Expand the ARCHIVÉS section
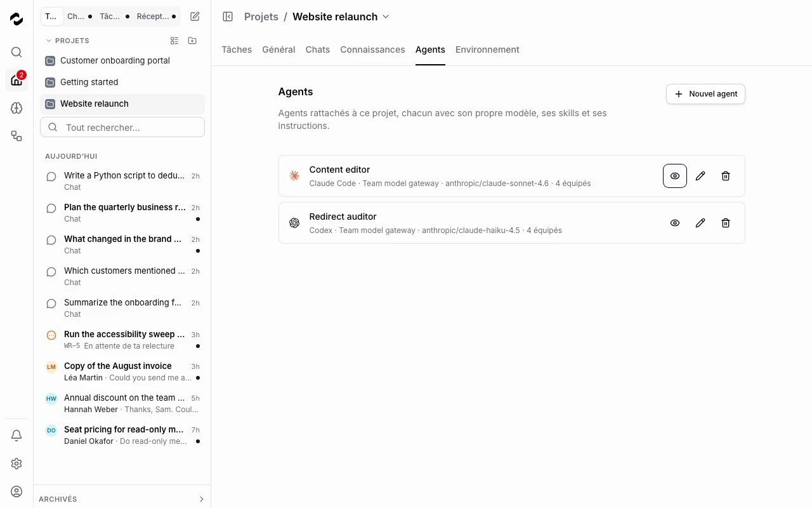The width and height of the screenshot is (812, 508). coord(122,499)
